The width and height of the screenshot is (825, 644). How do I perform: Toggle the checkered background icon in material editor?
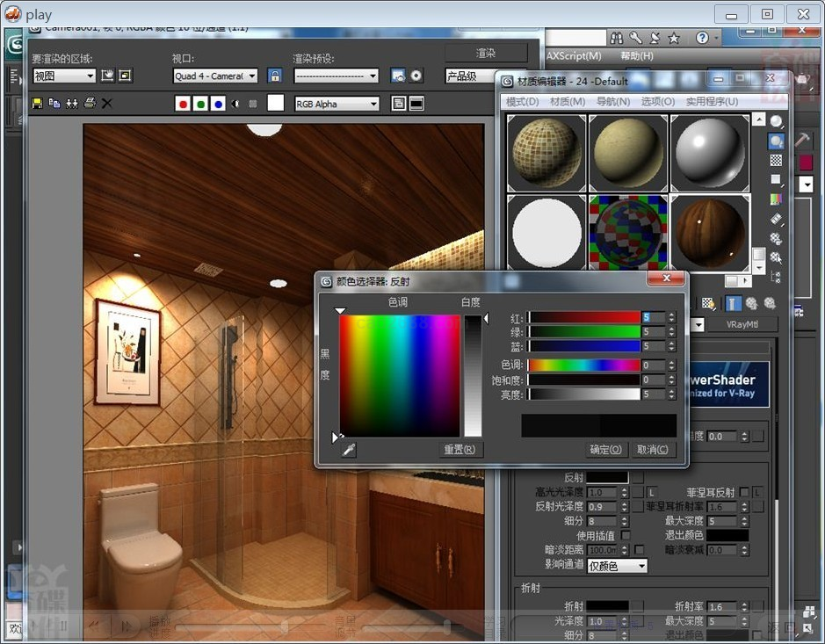pyautogui.click(x=776, y=160)
